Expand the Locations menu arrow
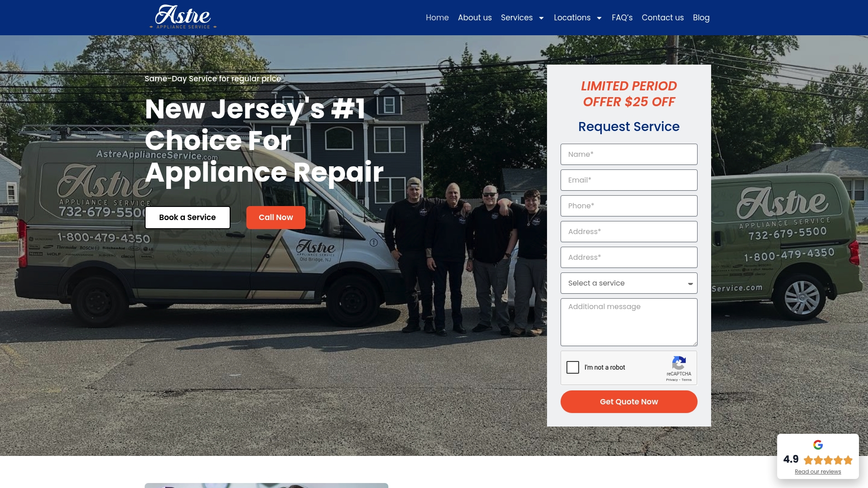The width and height of the screenshot is (868, 488). (x=599, y=18)
